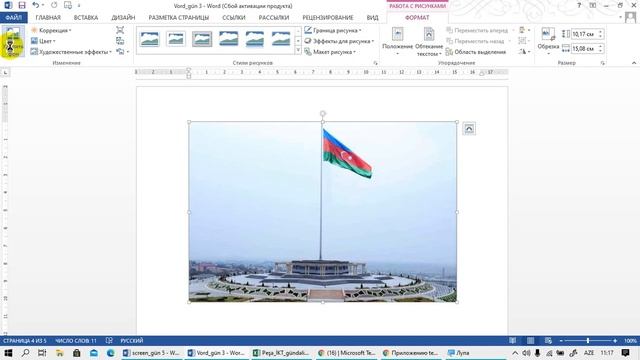Switch to the РЕЦЕНЗИРОВАНИЕ tab
The height and width of the screenshot is (360, 640).
[x=328, y=18]
